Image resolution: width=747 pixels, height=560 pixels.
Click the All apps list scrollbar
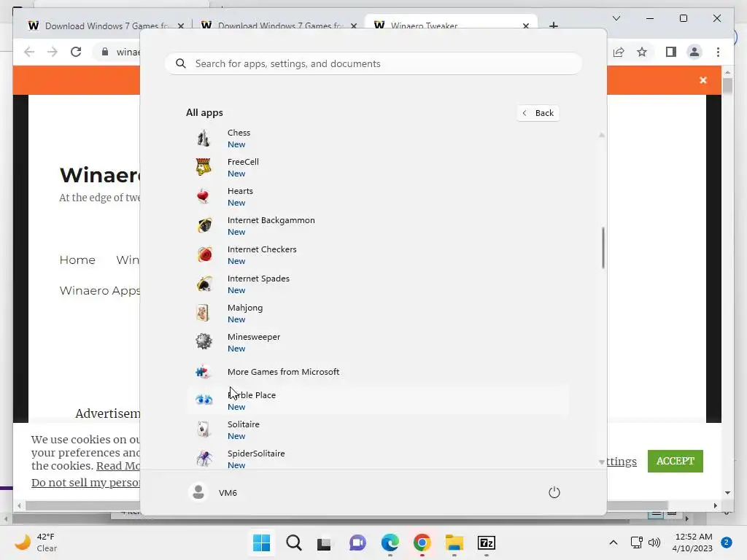click(x=603, y=248)
